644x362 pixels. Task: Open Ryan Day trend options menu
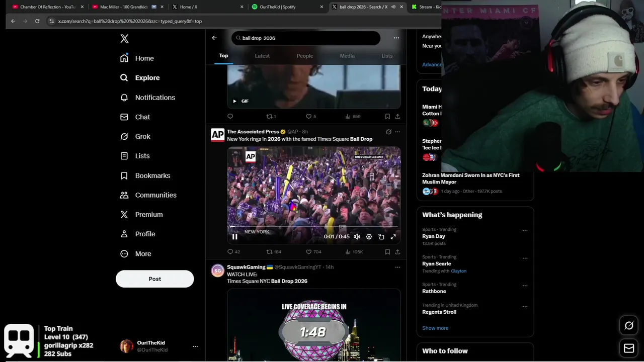[x=525, y=231]
